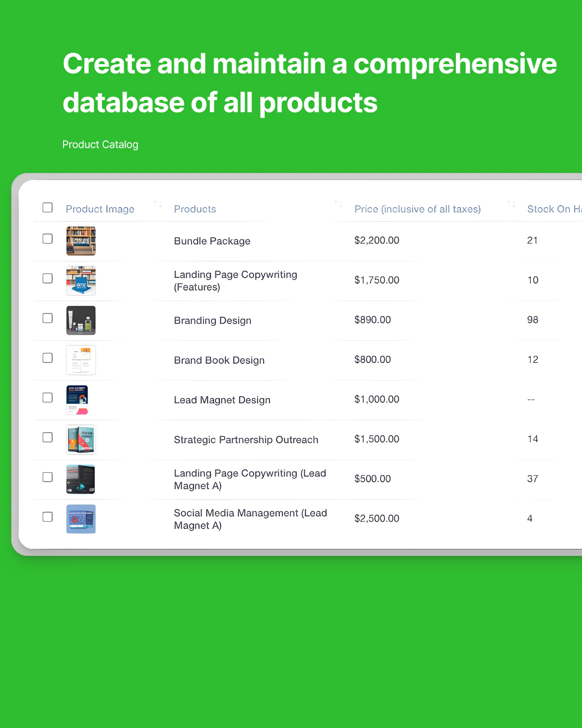Open the Brand Book Design thumbnail
582x728 pixels.
click(x=81, y=360)
